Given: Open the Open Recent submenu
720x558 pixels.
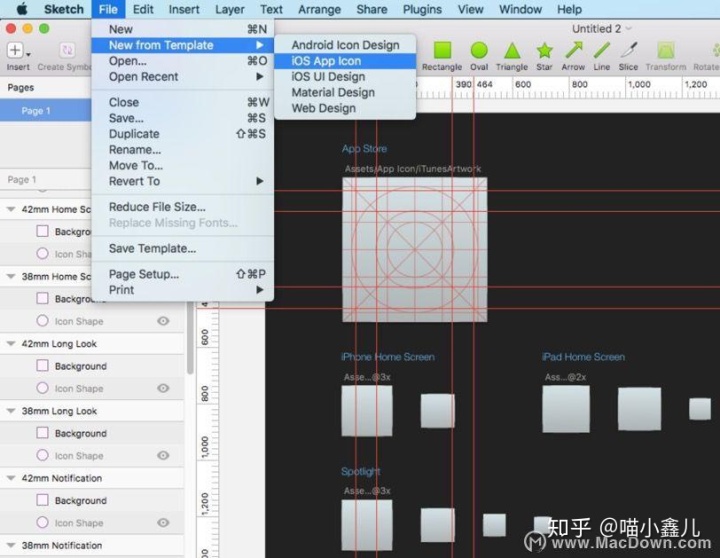Looking at the screenshot, I should tap(183, 77).
